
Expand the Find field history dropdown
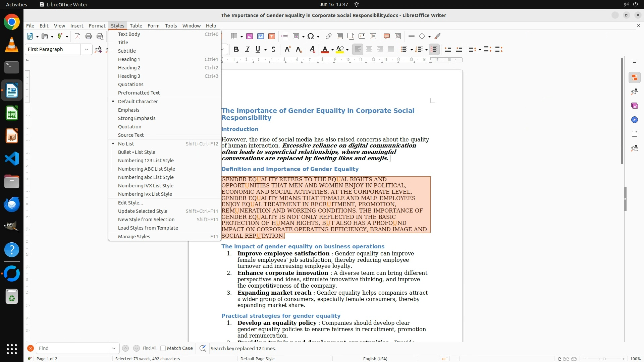click(x=113, y=348)
